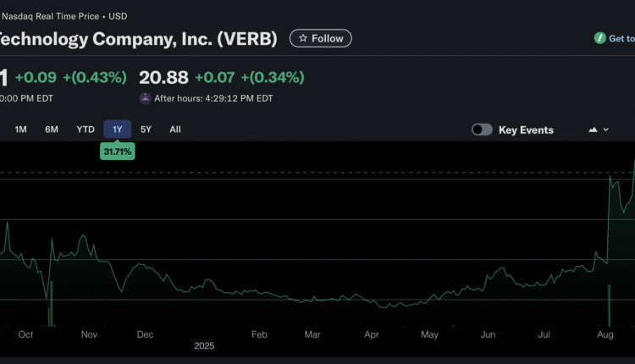Click the October volume bar on chart
The height and width of the screenshot is (364, 635).
[x=49, y=305]
